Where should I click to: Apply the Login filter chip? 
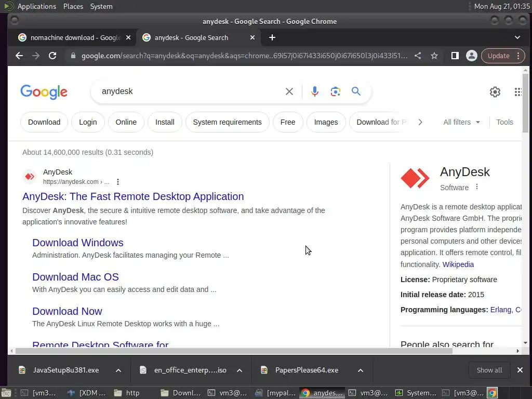coord(88,122)
